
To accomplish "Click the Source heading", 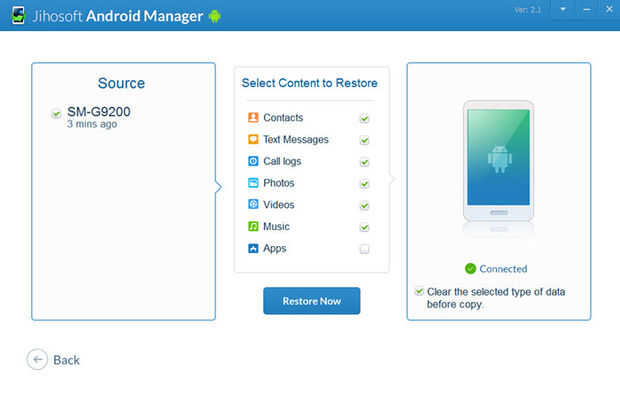I will click(x=121, y=83).
